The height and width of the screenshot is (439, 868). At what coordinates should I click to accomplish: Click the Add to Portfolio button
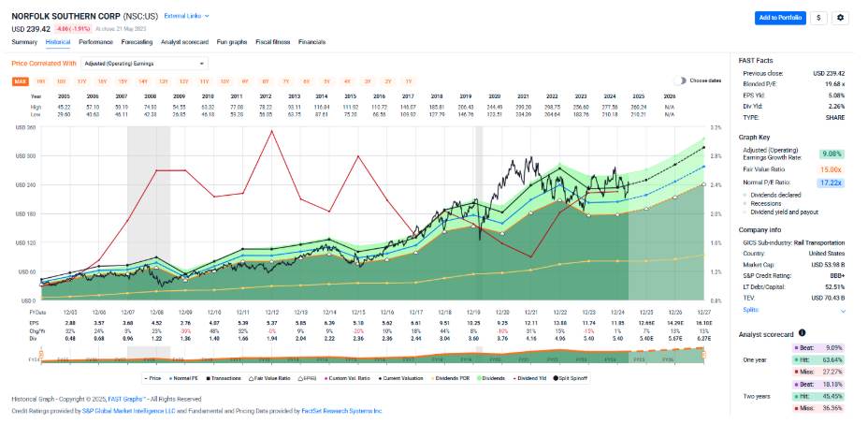[780, 18]
